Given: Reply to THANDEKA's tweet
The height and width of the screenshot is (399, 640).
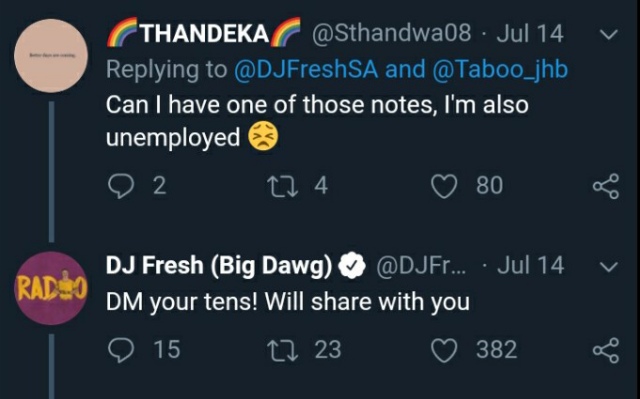Looking at the screenshot, I should point(121,186).
